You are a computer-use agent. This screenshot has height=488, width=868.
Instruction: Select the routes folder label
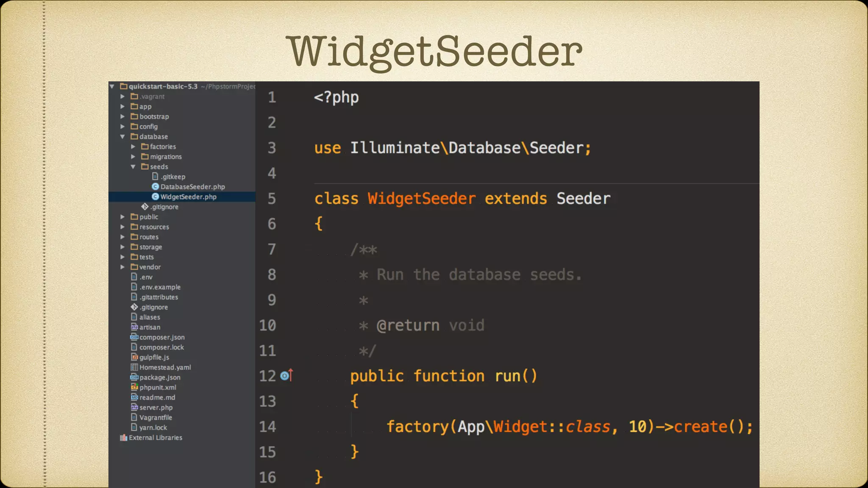click(149, 237)
